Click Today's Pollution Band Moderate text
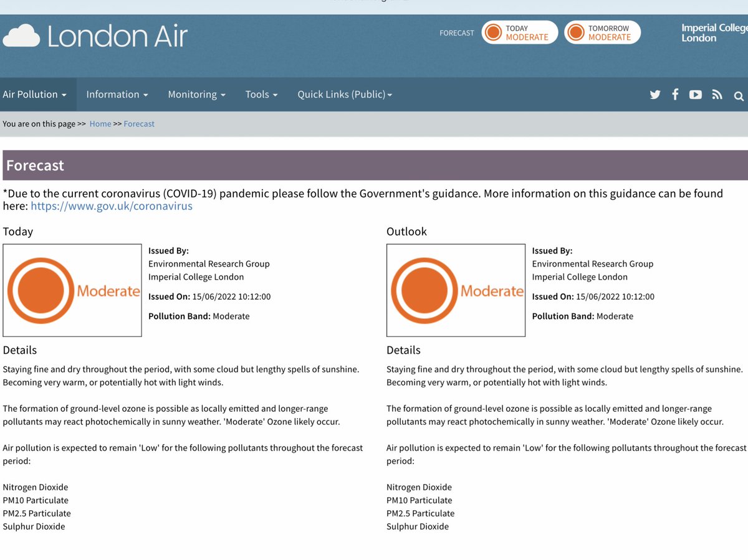 pyautogui.click(x=199, y=316)
